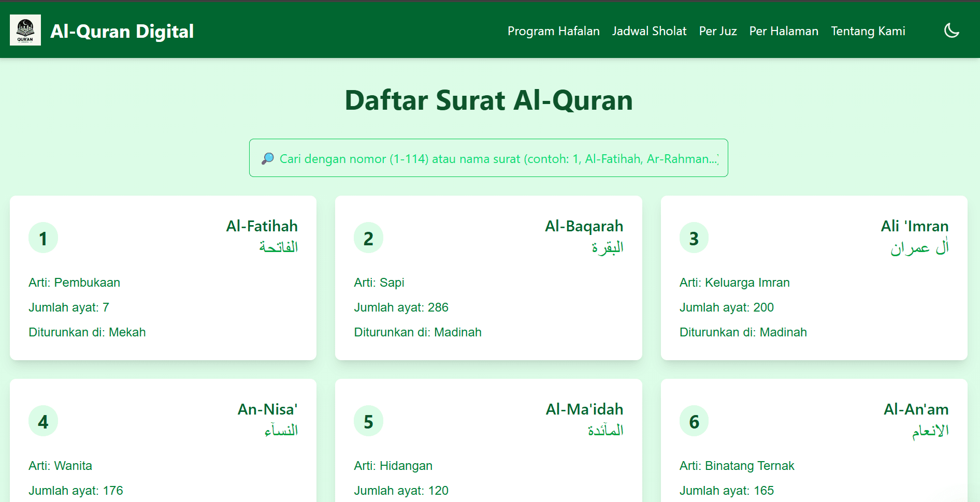Click the Al-Quran Digital logo icon
The height and width of the screenshot is (502, 980).
pos(25,29)
